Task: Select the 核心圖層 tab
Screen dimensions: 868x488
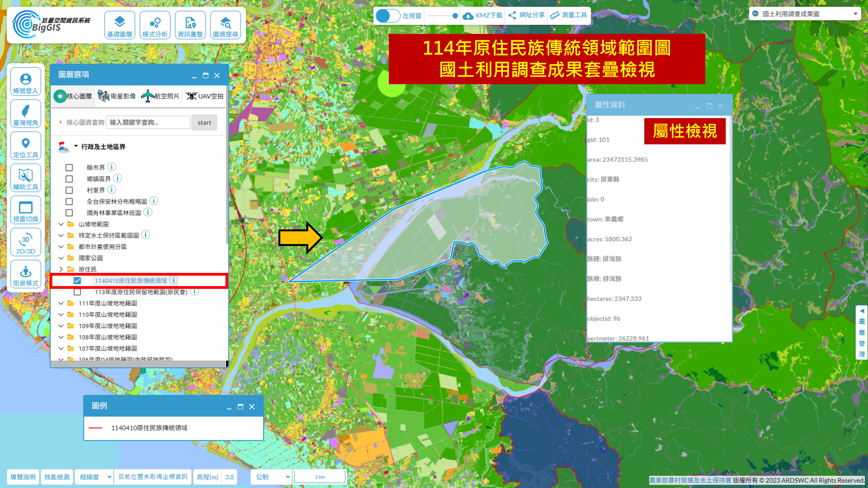Action: pyautogui.click(x=73, y=96)
